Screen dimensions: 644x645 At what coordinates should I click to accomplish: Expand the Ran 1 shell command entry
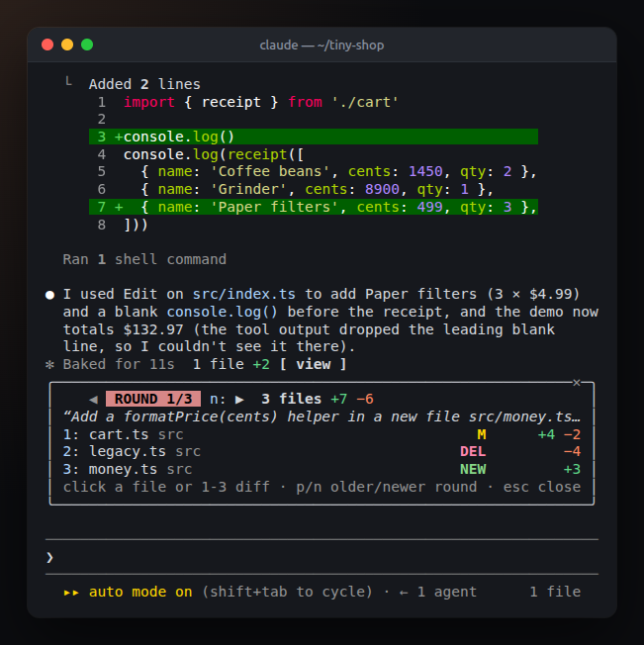tap(144, 259)
